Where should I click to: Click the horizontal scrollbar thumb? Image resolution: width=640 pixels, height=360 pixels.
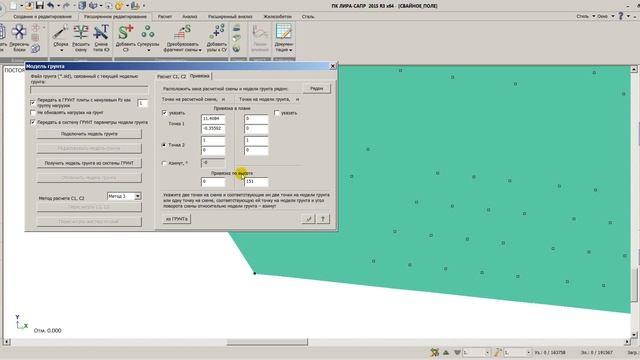pos(267,342)
